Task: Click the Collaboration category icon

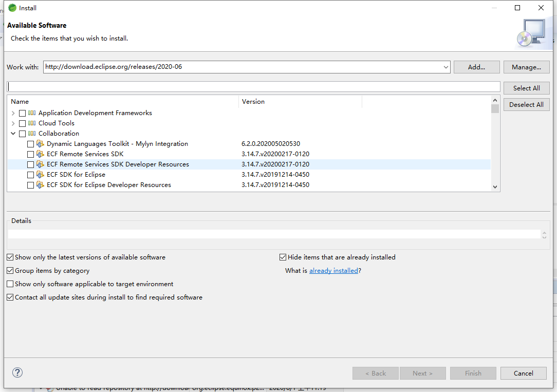Action: point(32,134)
